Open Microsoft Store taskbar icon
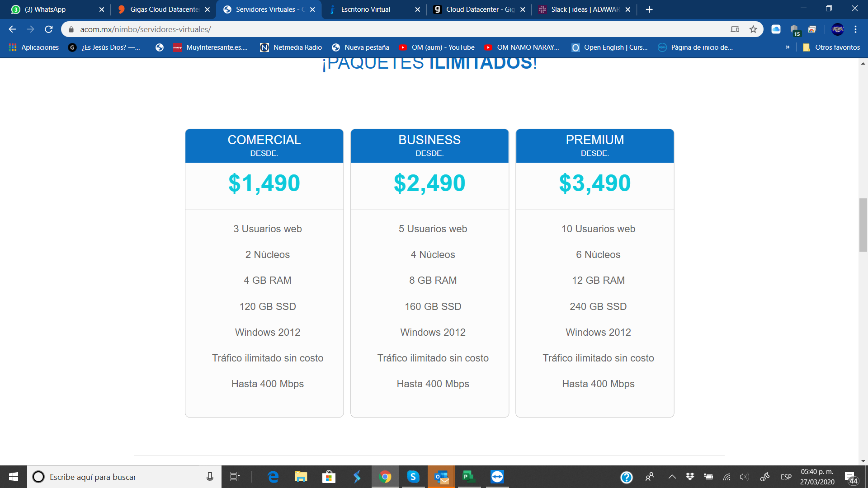Image resolution: width=868 pixels, height=488 pixels. [x=329, y=477]
